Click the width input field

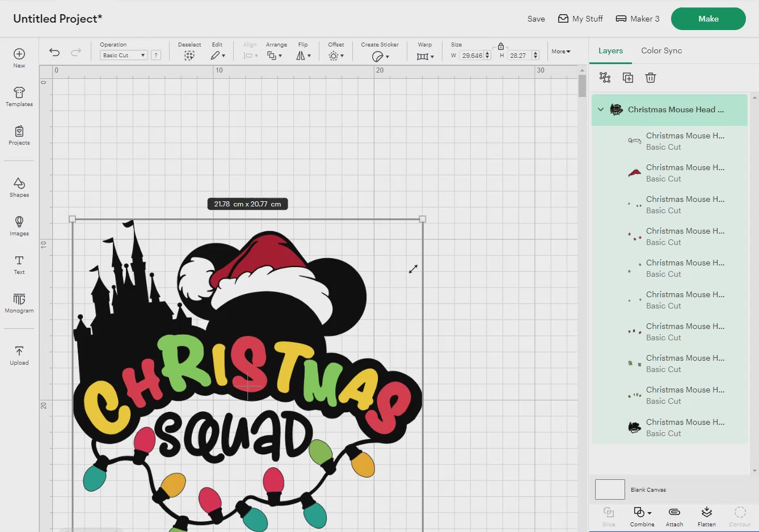click(471, 56)
